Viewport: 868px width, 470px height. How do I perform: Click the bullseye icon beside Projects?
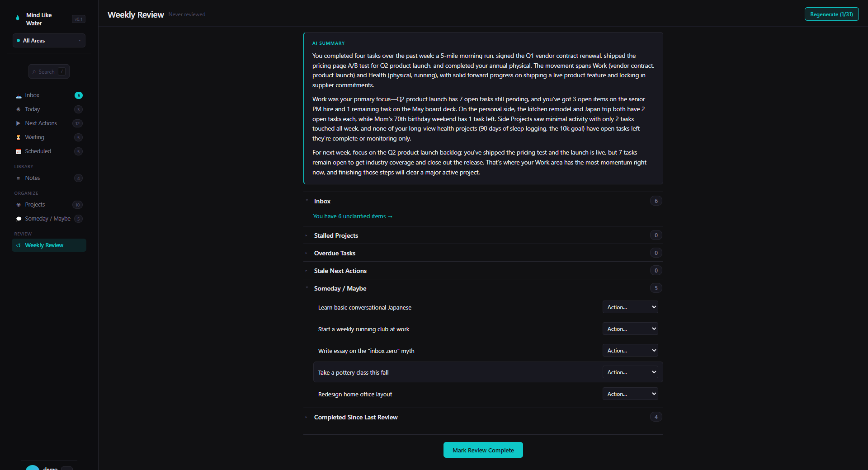point(18,204)
